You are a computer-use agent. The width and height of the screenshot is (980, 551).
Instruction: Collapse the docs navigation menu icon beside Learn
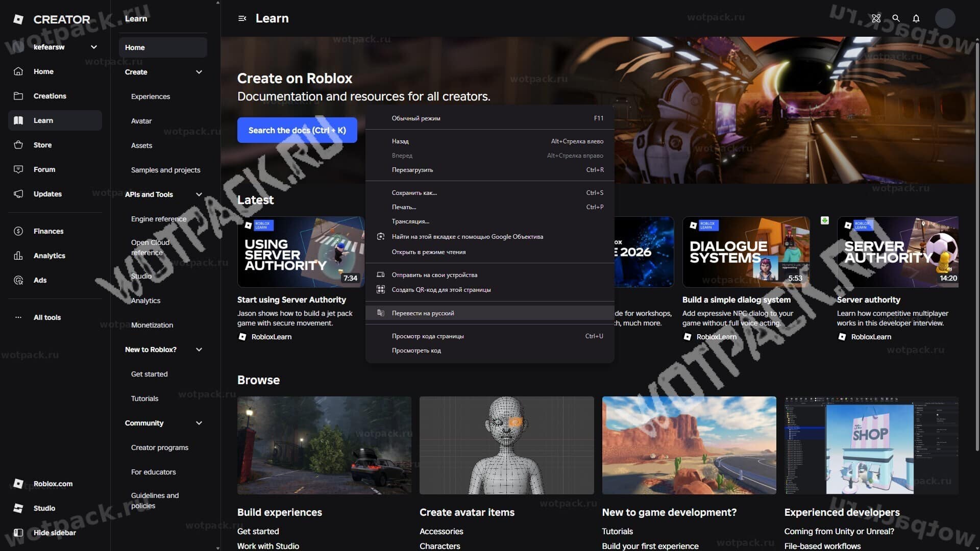(x=242, y=18)
